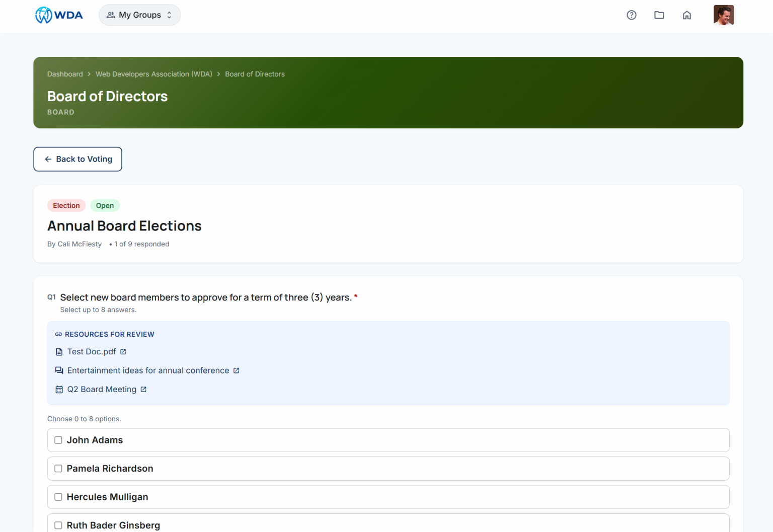Click the BOARD subtitle in banner
The image size is (773, 532).
tap(61, 112)
